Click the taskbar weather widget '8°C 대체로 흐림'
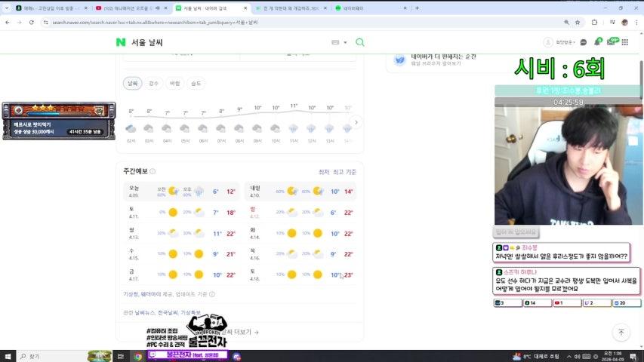The width and height of the screenshot is (644, 362). (536, 356)
